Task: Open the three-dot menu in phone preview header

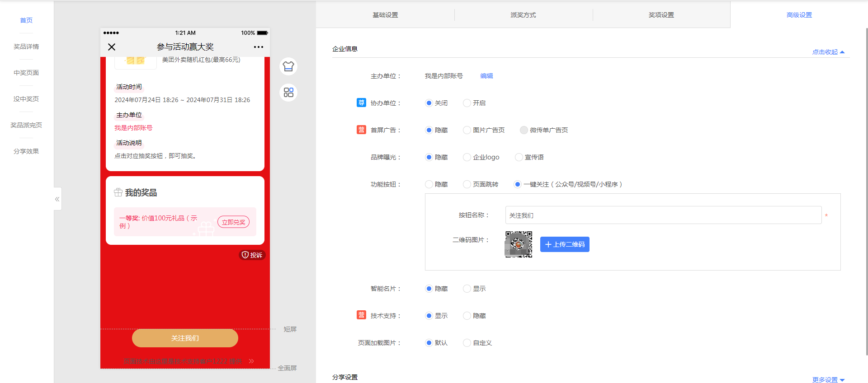Action: [259, 47]
